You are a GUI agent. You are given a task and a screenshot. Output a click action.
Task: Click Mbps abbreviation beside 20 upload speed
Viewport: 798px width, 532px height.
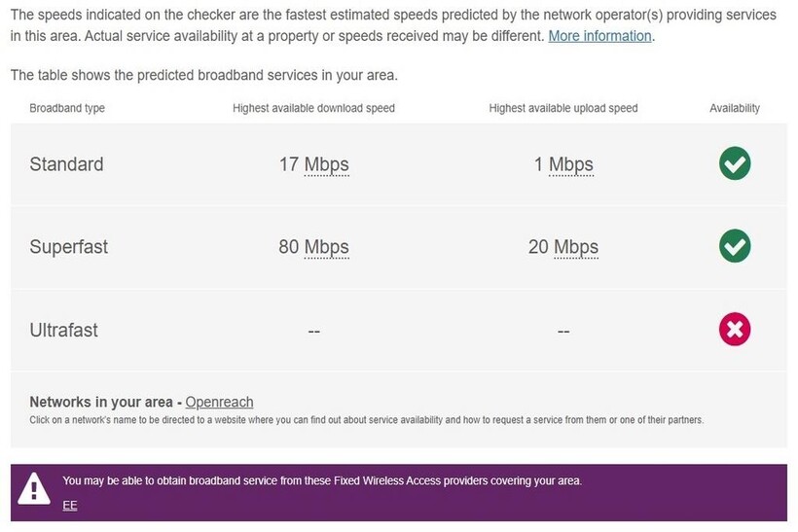576,247
